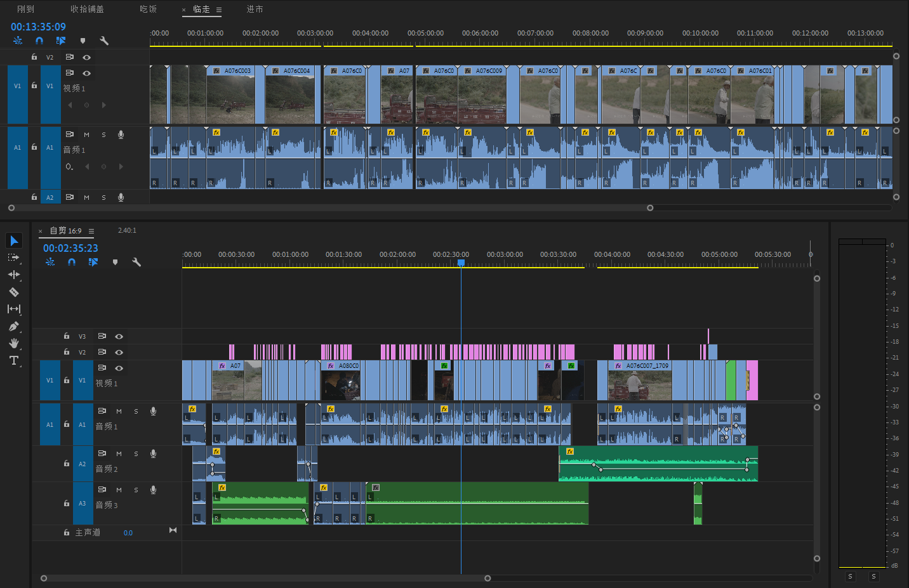Click the left channel solo button under audio meter
The height and width of the screenshot is (588, 909).
850,577
